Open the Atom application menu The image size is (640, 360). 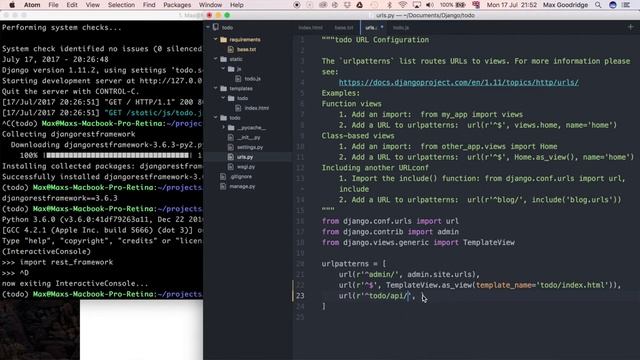point(32,5)
